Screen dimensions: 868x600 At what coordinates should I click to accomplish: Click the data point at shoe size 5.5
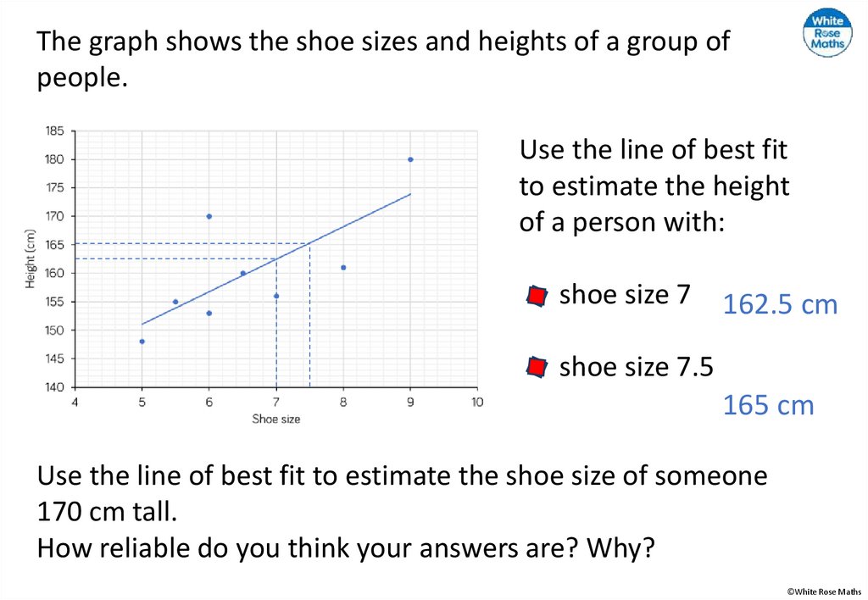click(175, 302)
